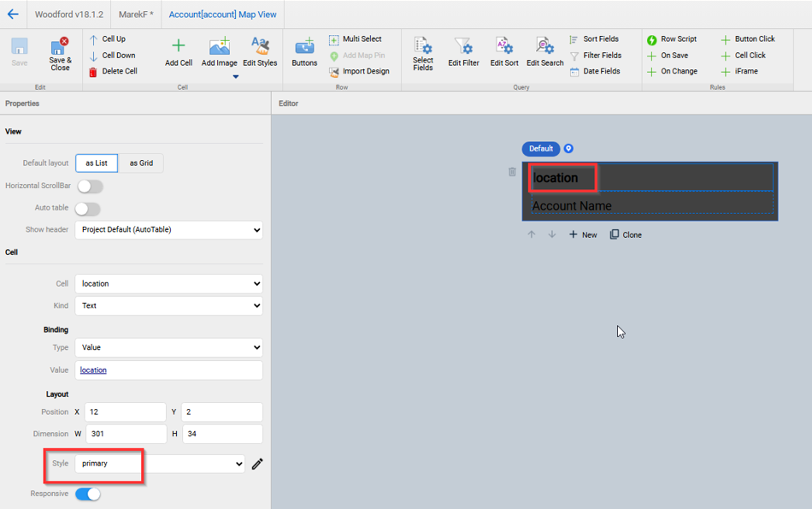Click the Add Cell icon
This screenshot has width=812, height=509.
click(x=178, y=47)
